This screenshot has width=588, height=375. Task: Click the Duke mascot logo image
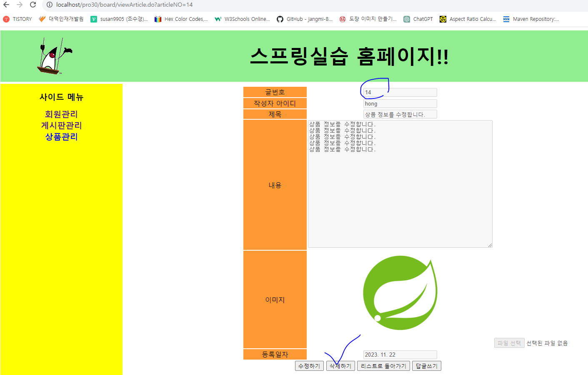pos(55,56)
